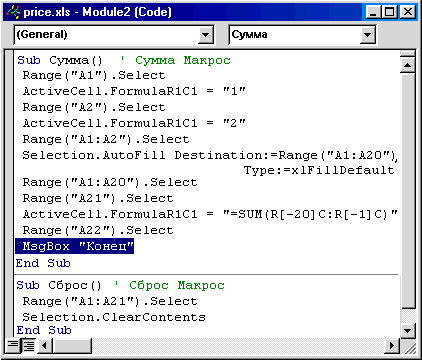Click the line 'Sub Сброс()'
The height and width of the screenshot is (360, 422).
pos(59,285)
